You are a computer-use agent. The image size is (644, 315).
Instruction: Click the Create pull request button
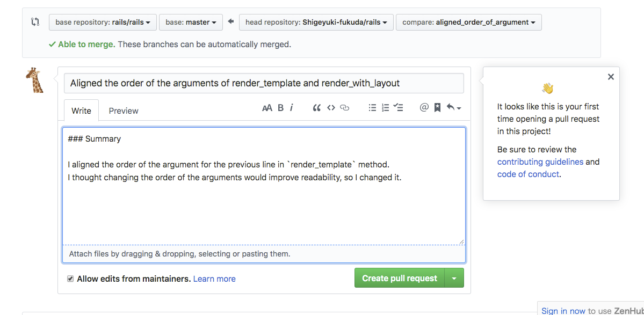pos(400,279)
